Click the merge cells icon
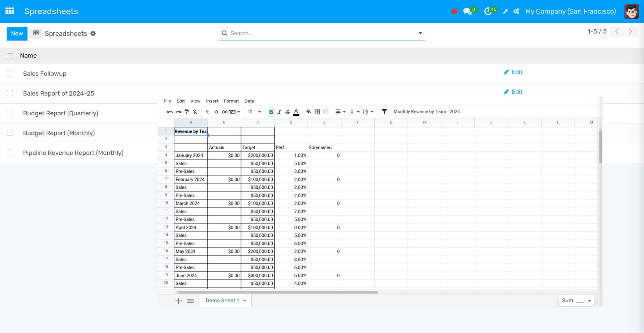 point(325,112)
